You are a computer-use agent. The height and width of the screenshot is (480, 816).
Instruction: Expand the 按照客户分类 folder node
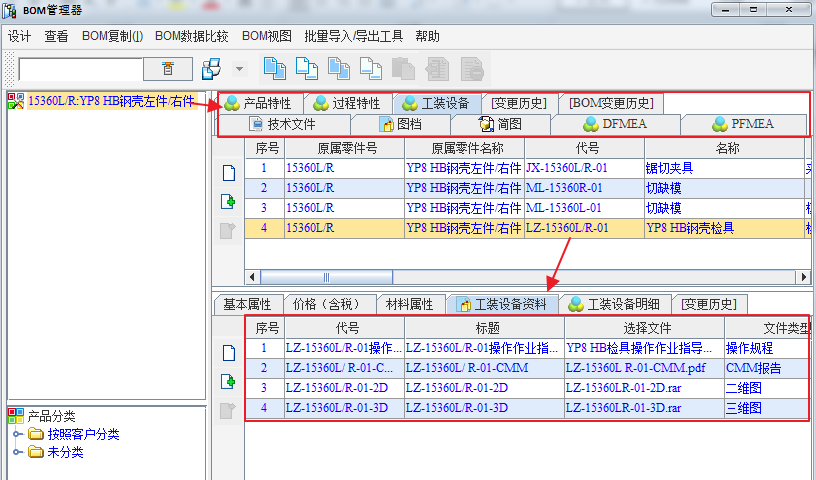[x=18, y=434]
